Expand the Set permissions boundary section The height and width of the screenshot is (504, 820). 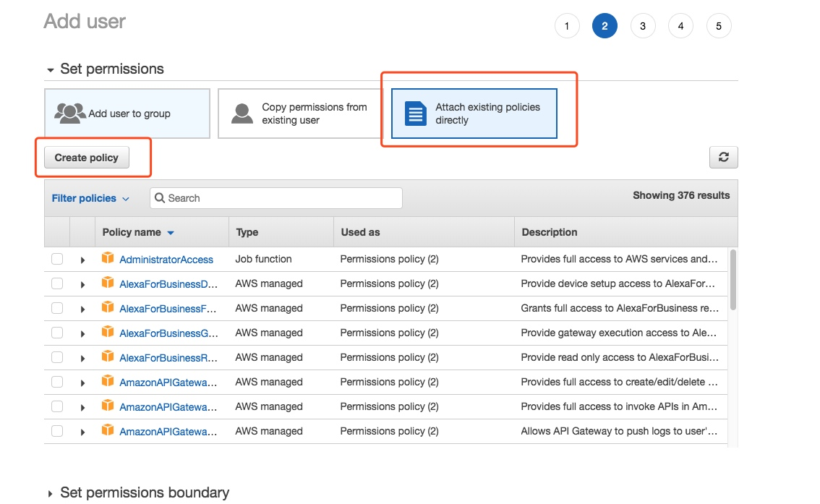[50, 493]
